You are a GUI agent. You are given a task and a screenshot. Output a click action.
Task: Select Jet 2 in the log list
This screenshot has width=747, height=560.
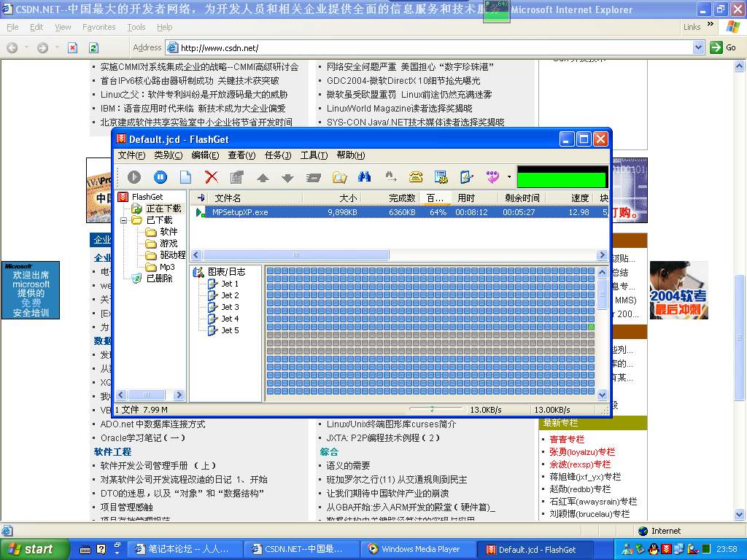point(230,295)
